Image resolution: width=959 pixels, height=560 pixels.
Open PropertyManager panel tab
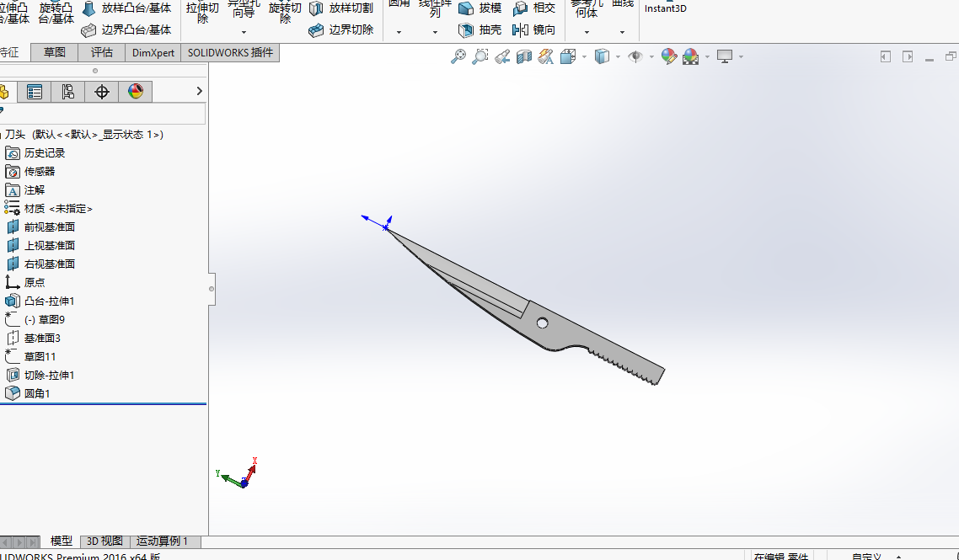[35, 92]
